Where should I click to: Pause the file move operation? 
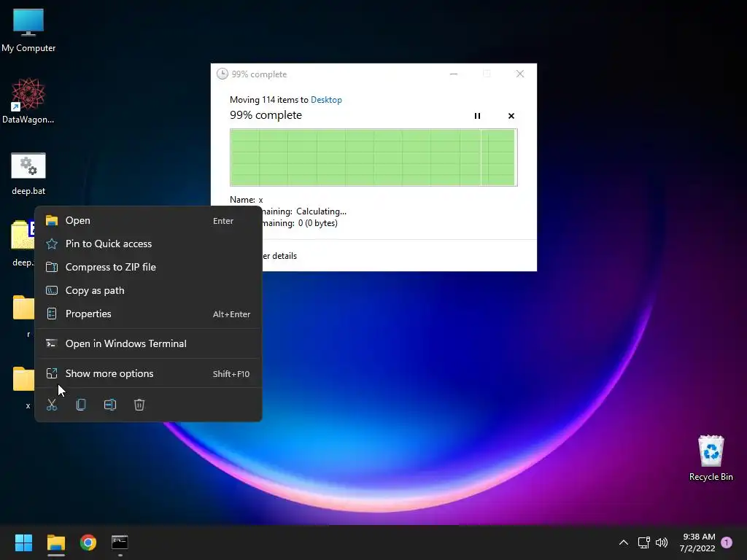(x=477, y=116)
